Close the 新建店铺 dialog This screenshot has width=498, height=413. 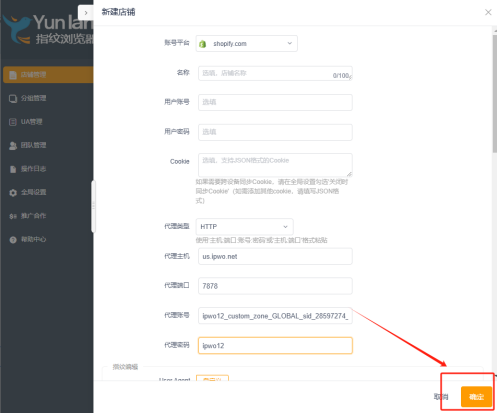pyautogui.click(x=488, y=12)
